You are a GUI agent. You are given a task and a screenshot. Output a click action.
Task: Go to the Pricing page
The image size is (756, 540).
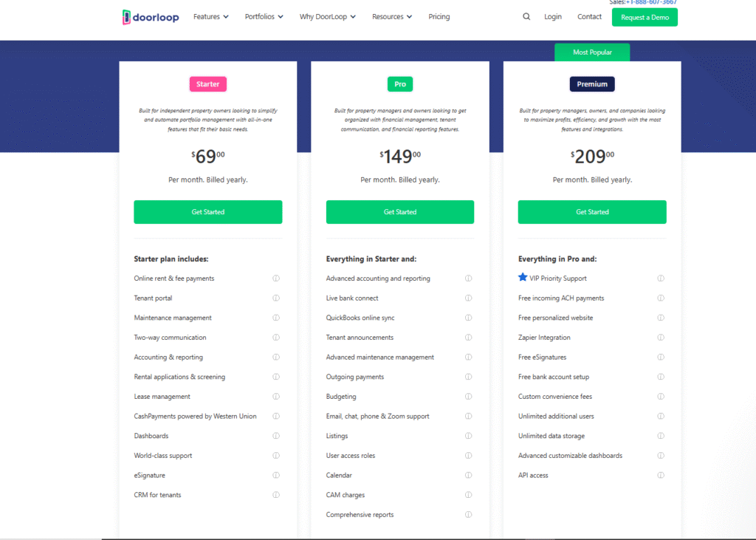click(x=439, y=17)
